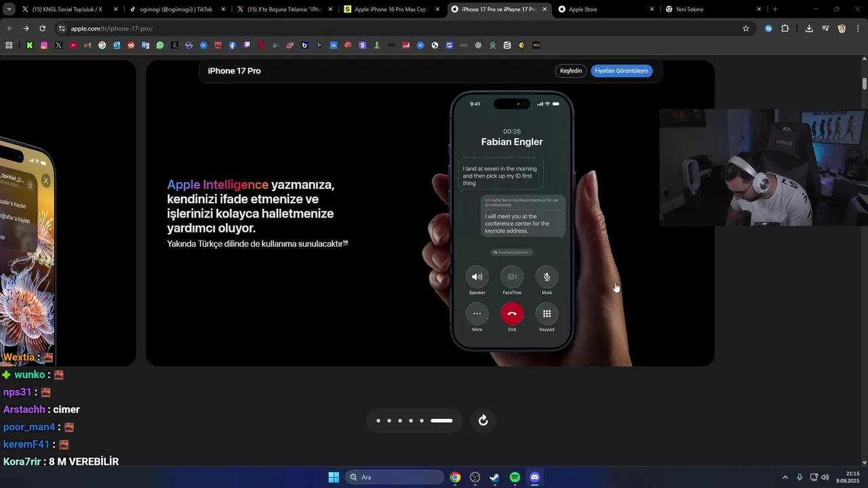Open the browser media control icon
868x488 pixels.
point(825,28)
